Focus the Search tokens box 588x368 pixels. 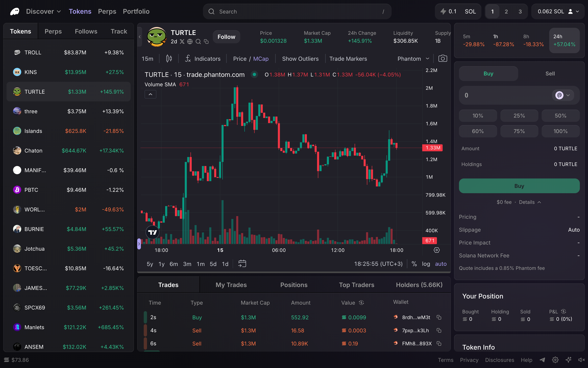coord(297,11)
